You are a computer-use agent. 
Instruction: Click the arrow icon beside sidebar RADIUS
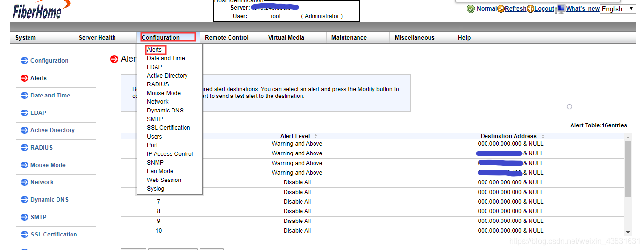click(24, 148)
